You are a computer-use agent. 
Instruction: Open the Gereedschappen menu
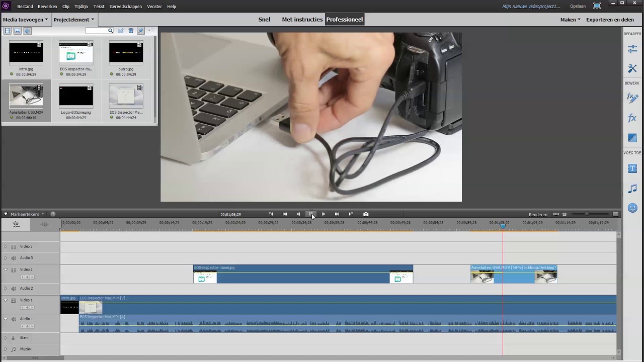[x=126, y=7]
